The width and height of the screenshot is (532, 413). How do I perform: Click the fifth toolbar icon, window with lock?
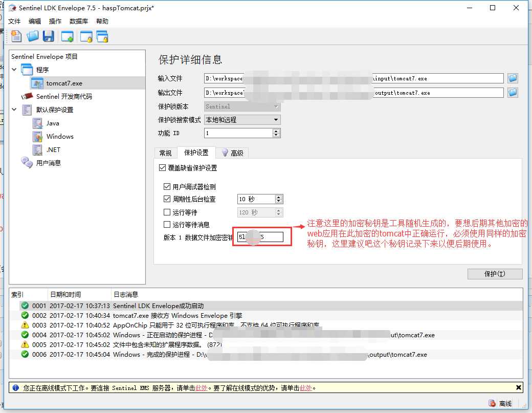pyautogui.click(x=86, y=36)
